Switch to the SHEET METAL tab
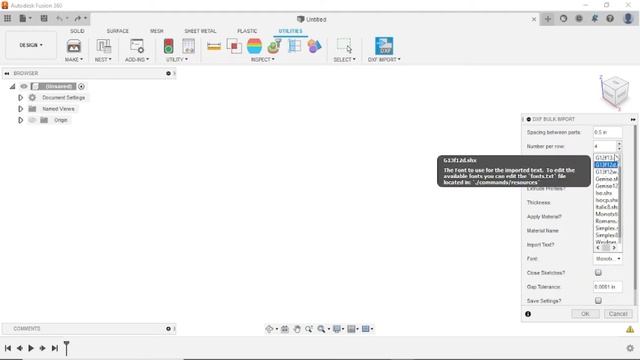640x360 pixels. 200,31
